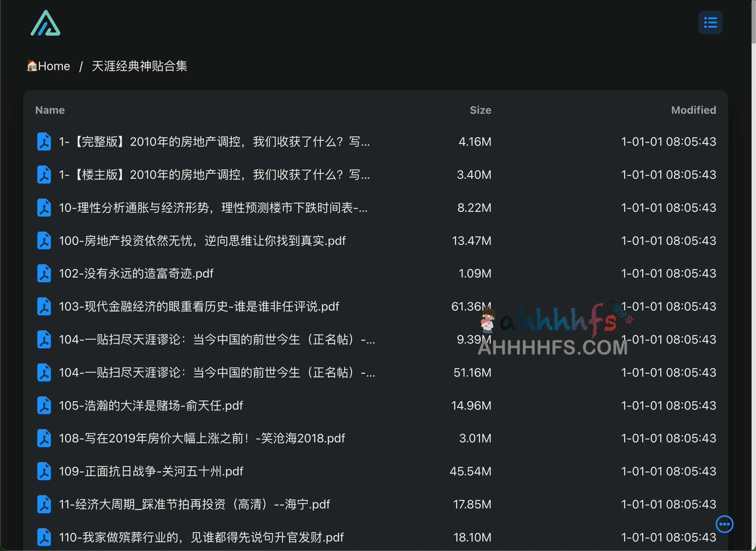Open 10-理性分析通胀与经济形势 file
This screenshot has height=551, width=756.
coord(213,208)
